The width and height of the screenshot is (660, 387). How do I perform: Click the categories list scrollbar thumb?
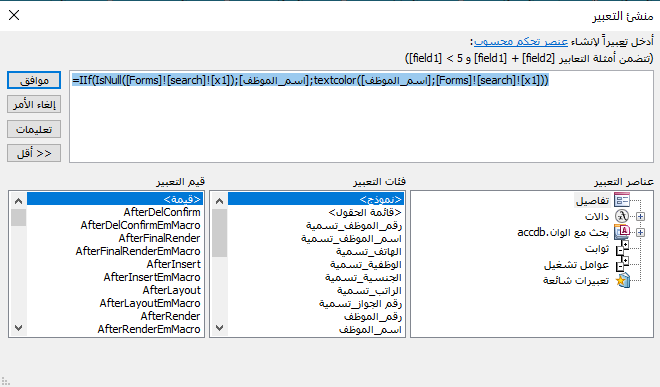(219, 233)
